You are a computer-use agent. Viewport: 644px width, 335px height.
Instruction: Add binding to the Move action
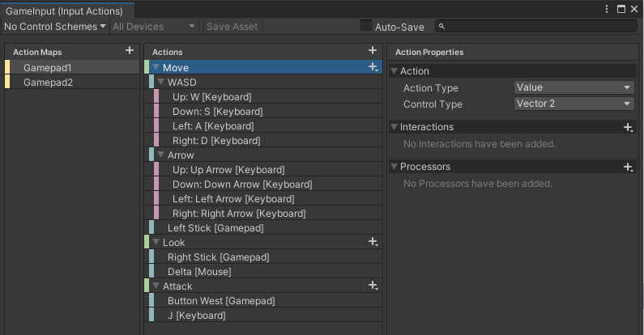pyautogui.click(x=373, y=67)
